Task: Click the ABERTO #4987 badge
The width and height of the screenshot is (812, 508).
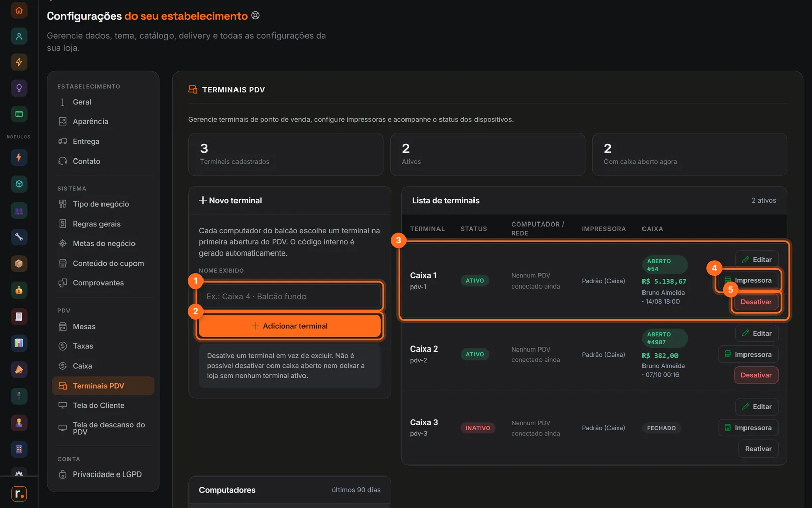Action: pyautogui.click(x=664, y=338)
